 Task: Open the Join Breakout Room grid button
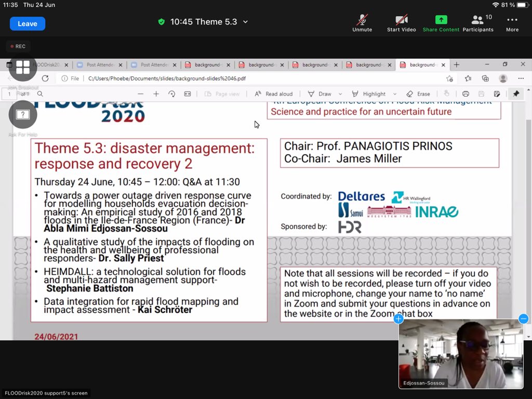point(23,67)
